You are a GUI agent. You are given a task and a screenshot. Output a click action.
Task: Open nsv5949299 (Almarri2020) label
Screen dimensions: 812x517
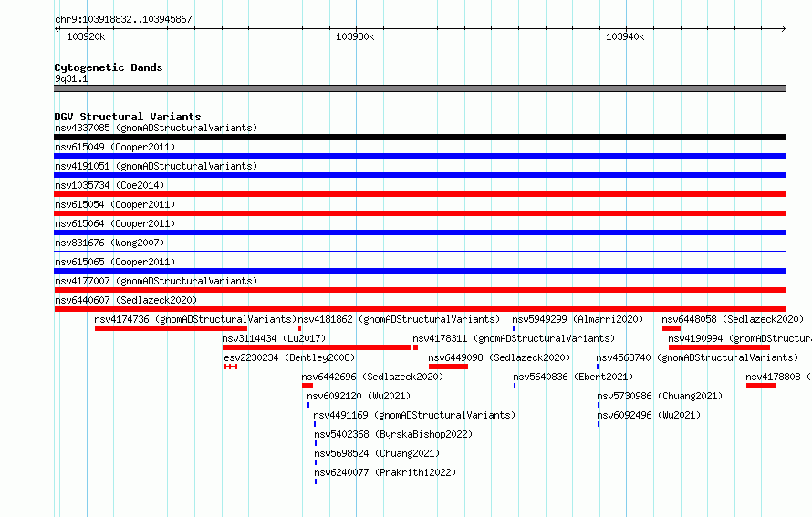pyautogui.click(x=578, y=319)
